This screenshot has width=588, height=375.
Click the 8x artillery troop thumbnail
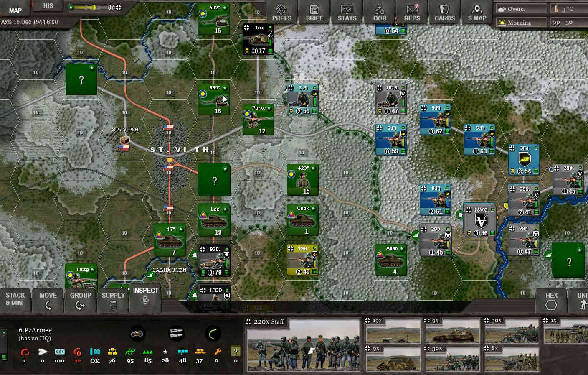tap(512, 358)
